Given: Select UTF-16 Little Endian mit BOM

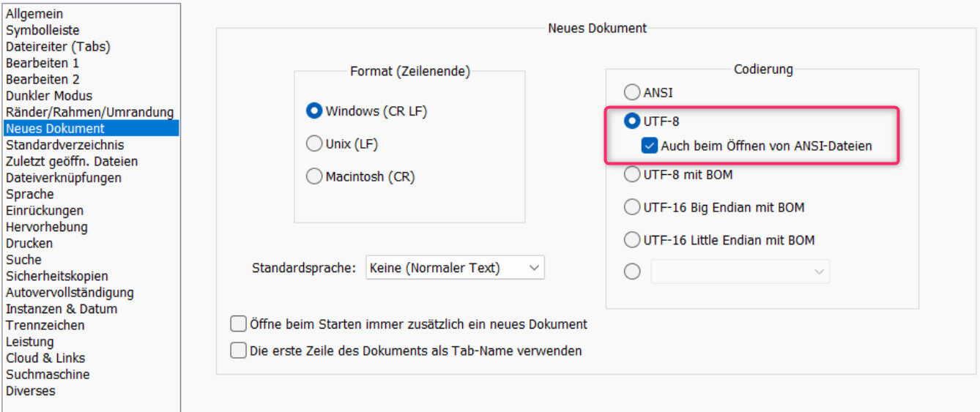Looking at the screenshot, I should pyautogui.click(x=631, y=240).
